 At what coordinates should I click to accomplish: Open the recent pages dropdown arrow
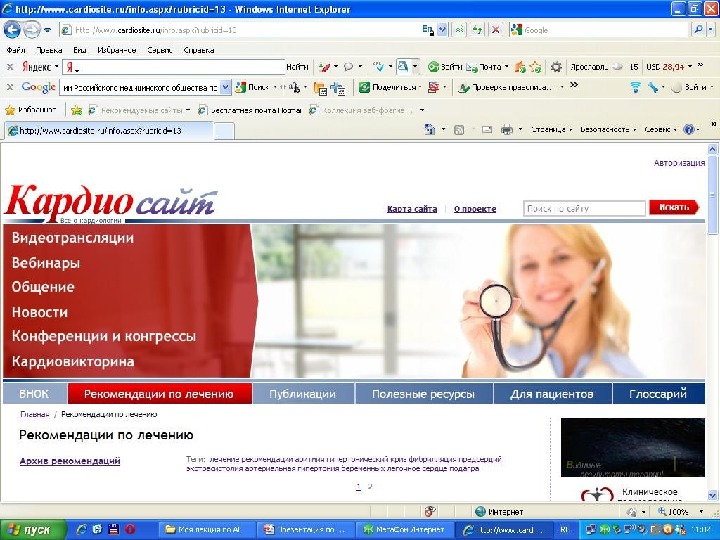[x=47, y=31]
